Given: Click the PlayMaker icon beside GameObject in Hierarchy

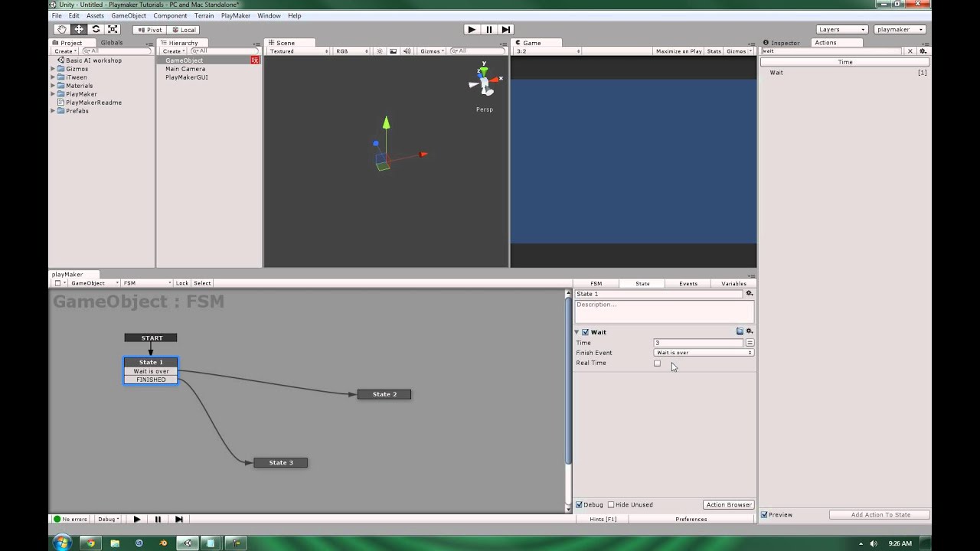Looking at the screenshot, I should click(255, 60).
